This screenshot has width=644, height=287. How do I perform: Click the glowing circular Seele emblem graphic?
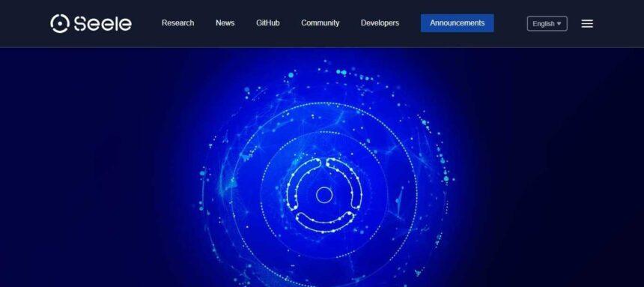(324, 195)
